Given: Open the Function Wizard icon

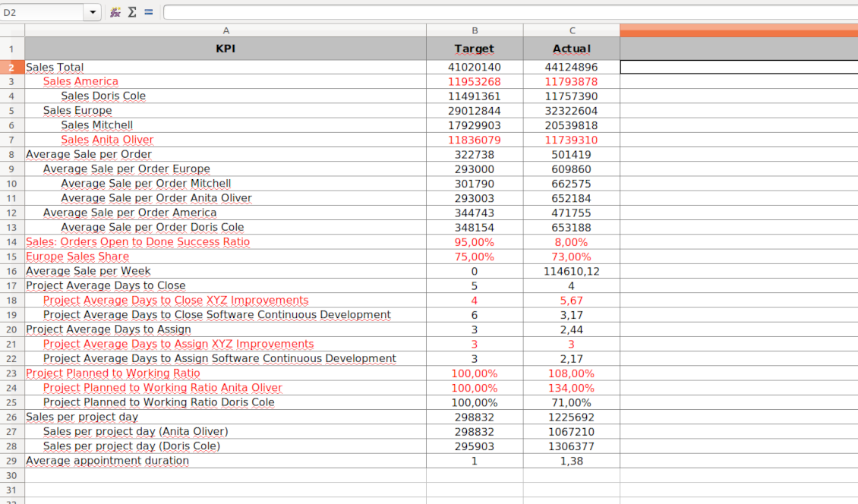Looking at the screenshot, I should coord(115,12).
